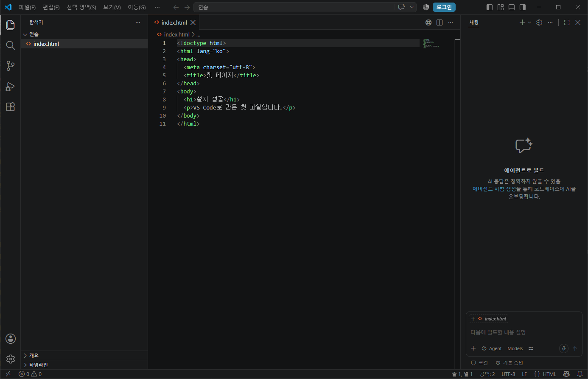
Task: Open the Manage gear in activity bar
Action: tap(11, 359)
